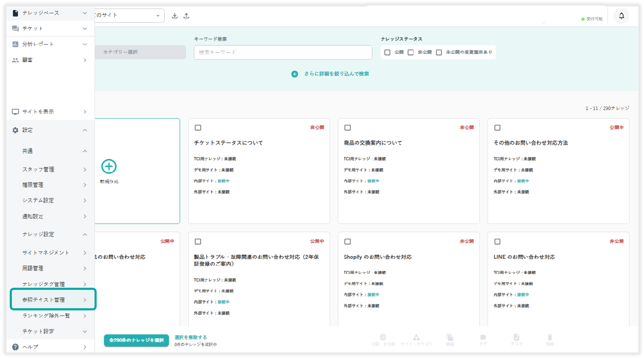Click the 新規作成 plus circle icon
Image resolution: width=644 pixels, height=358 pixels.
(109, 167)
